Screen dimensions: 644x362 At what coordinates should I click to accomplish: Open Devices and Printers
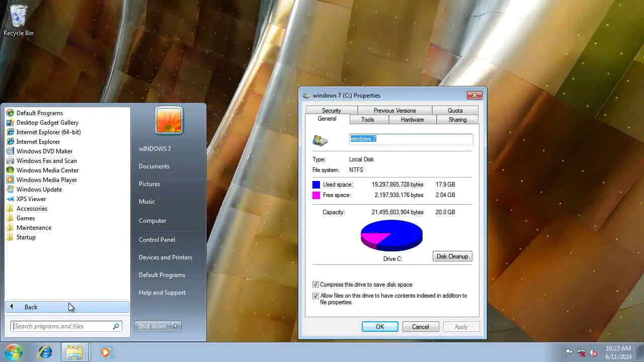166,257
